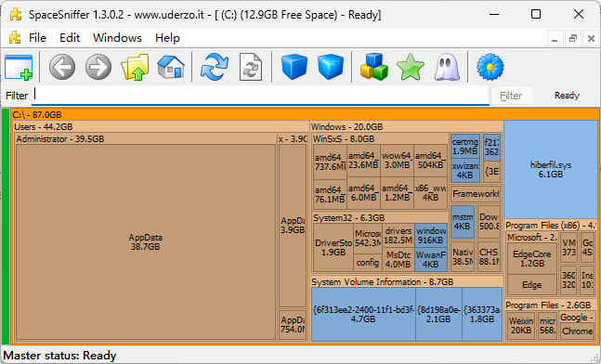601x364 pixels.
Task: Click in the Filter text field
Action: [260, 95]
